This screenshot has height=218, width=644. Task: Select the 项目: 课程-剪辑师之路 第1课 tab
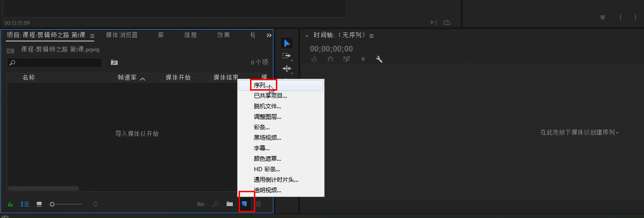(x=46, y=35)
